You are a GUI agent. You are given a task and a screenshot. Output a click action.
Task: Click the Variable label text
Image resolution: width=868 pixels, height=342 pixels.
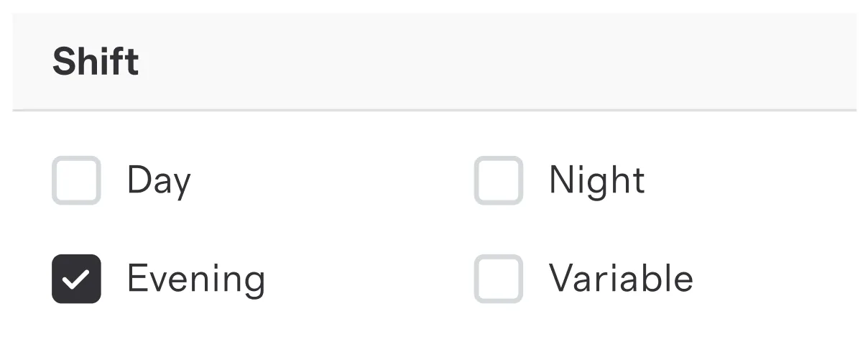622,279
